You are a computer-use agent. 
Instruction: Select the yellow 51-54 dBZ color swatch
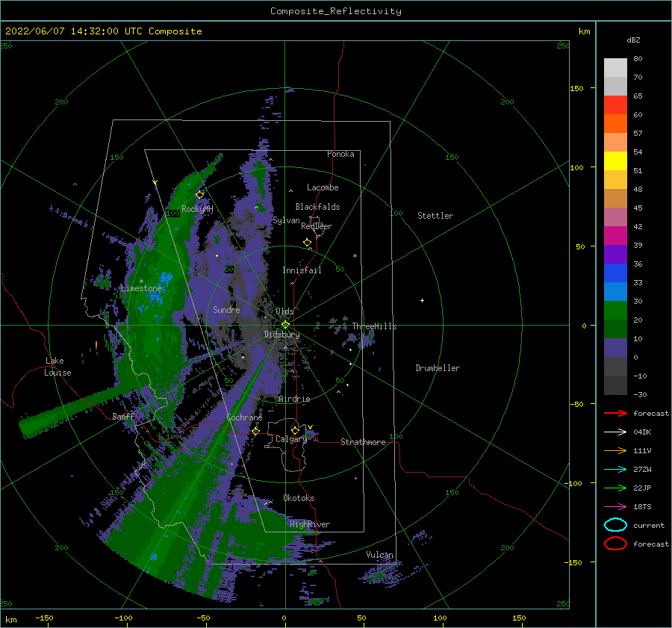[x=615, y=161]
